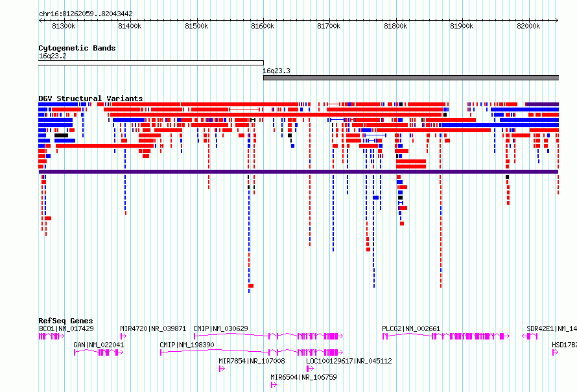This screenshot has width=577, height=392.
Task: Click the gray 16q23.3 cytogenetic band bar
Action: coord(411,78)
